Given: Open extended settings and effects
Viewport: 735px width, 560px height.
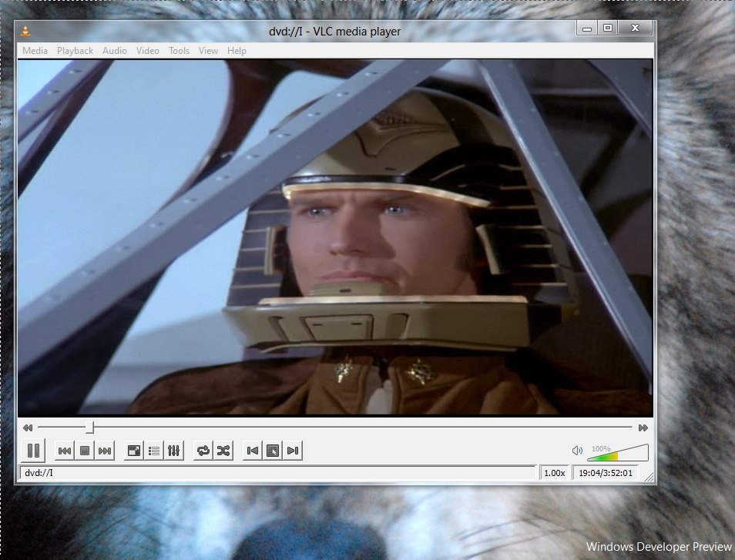Looking at the screenshot, I should (174, 451).
